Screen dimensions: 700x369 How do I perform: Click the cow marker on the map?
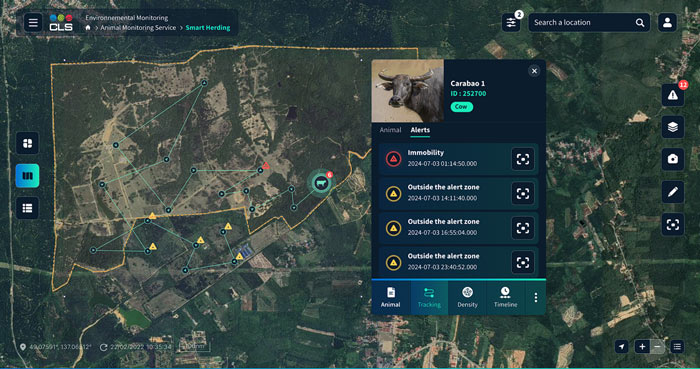(321, 182)
